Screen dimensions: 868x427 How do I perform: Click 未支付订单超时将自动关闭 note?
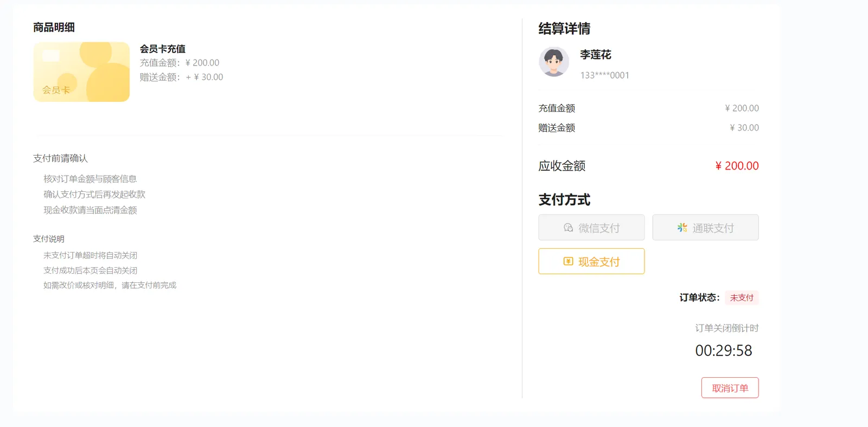(x=90, y=255)
